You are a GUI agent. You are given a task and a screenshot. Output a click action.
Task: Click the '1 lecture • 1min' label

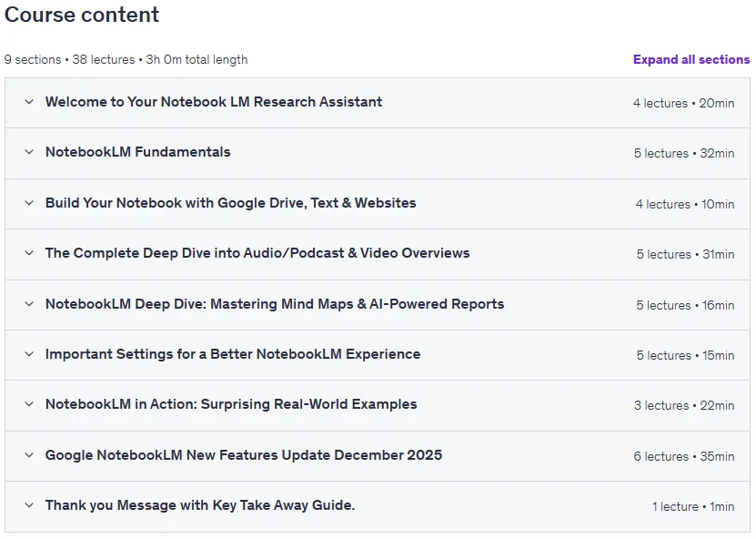click(x=693, y=506)
